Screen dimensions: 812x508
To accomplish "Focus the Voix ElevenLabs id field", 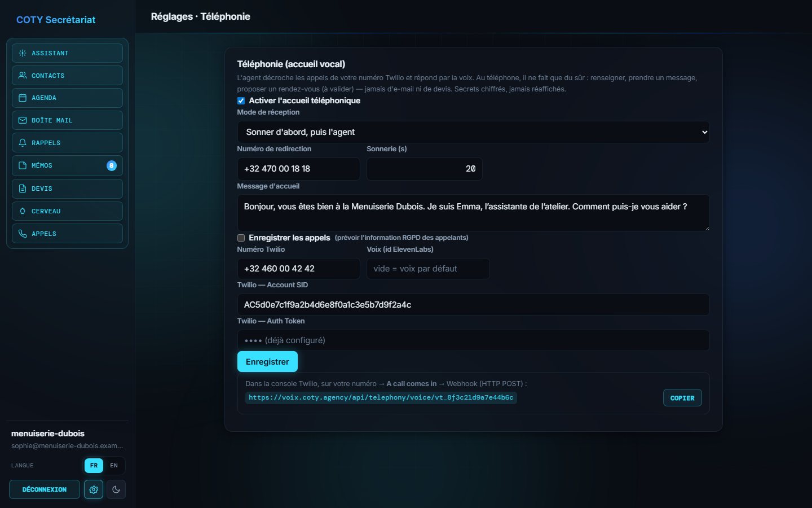I will click(x=428, y=269).
